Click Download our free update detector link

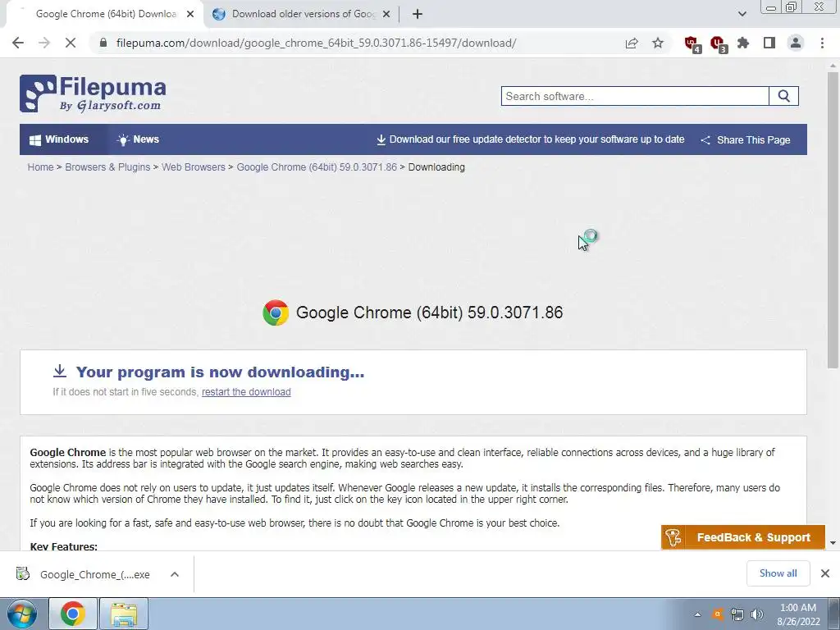click(531, 139)
